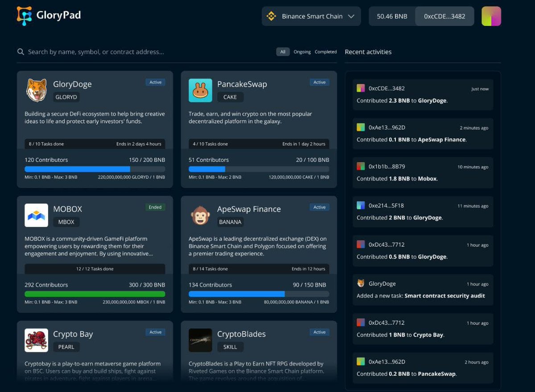Click '120 Contributors' on GloryDoge card
This screenshot has width=535, height=392.
click(x=46, y=160)
